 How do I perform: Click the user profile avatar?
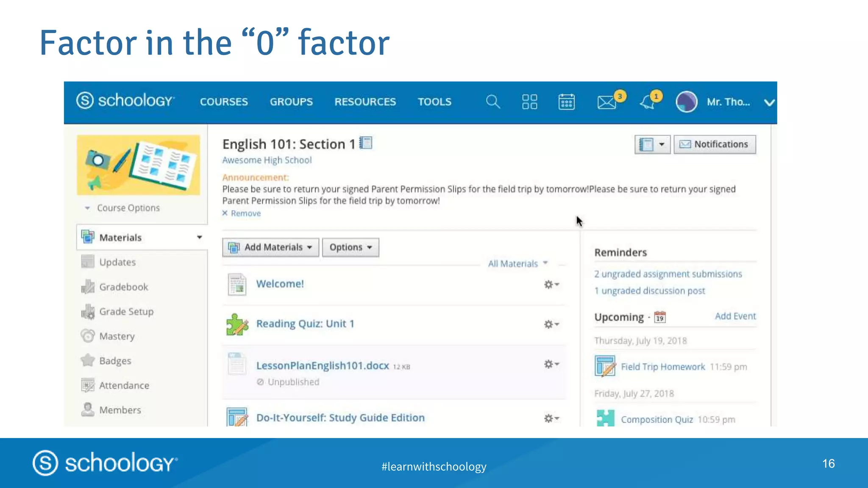pos(686,102)
